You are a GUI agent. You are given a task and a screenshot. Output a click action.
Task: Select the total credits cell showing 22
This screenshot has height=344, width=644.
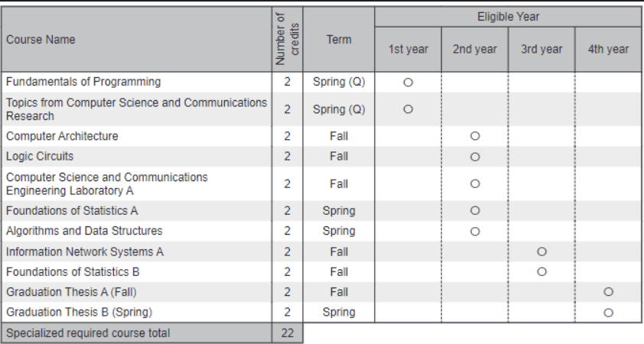tap(288, 333)
